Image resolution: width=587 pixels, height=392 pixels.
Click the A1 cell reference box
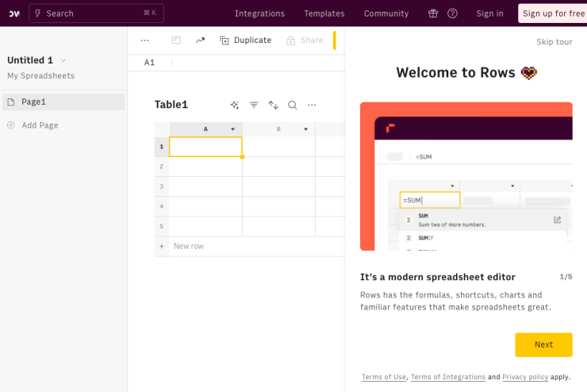[x=149, y=63]
